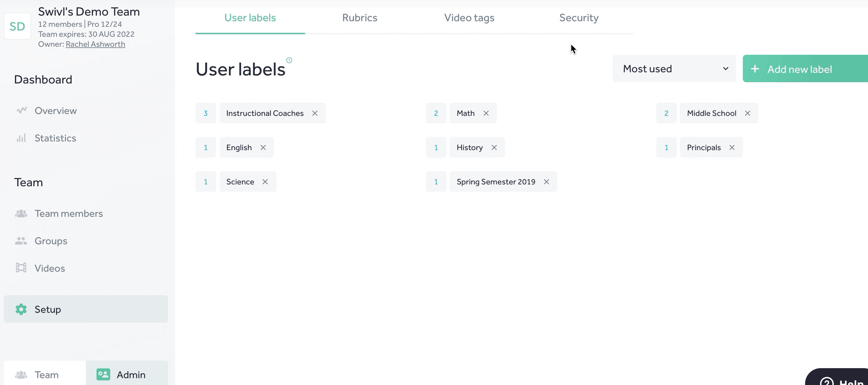This screenshot has width=868, height=385.
Task: Remove the Middle School label
Action: [x=748, y=113]
